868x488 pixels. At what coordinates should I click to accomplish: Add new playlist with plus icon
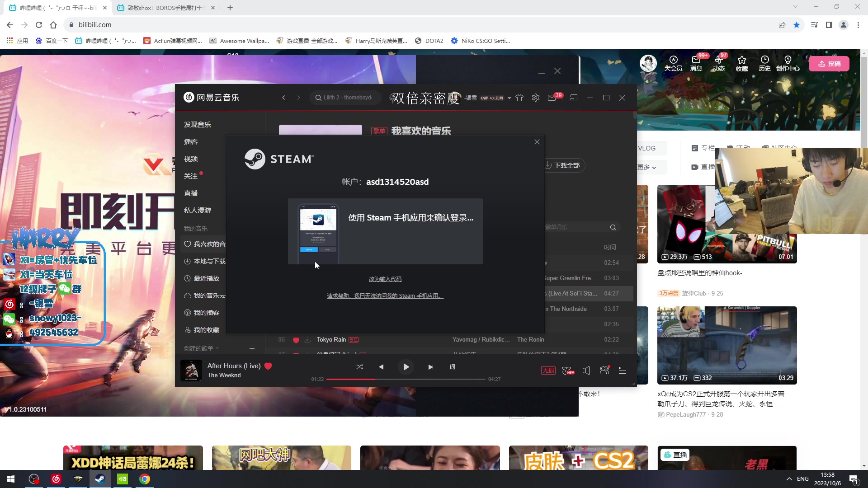click(x=252, y=348)
